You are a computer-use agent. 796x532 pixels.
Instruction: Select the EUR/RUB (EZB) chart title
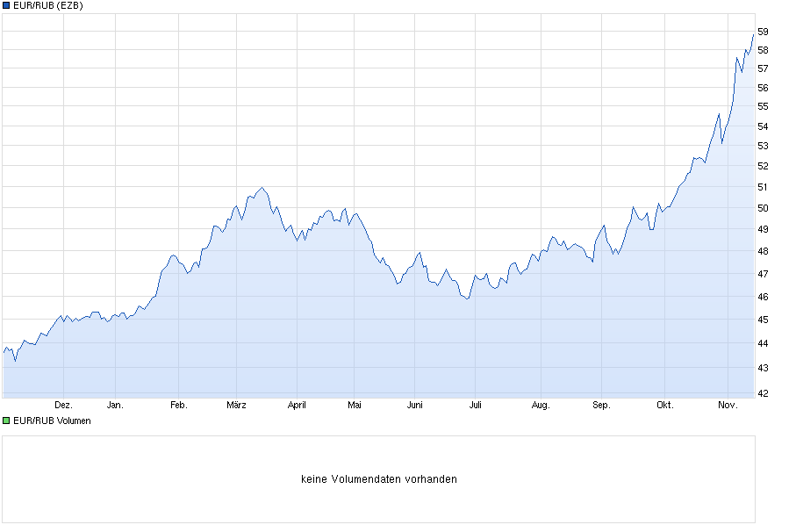pyautogui.click(x=48, y=6)
